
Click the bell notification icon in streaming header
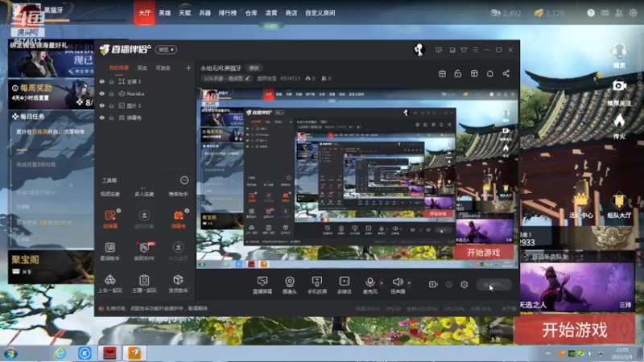(490, 74)
